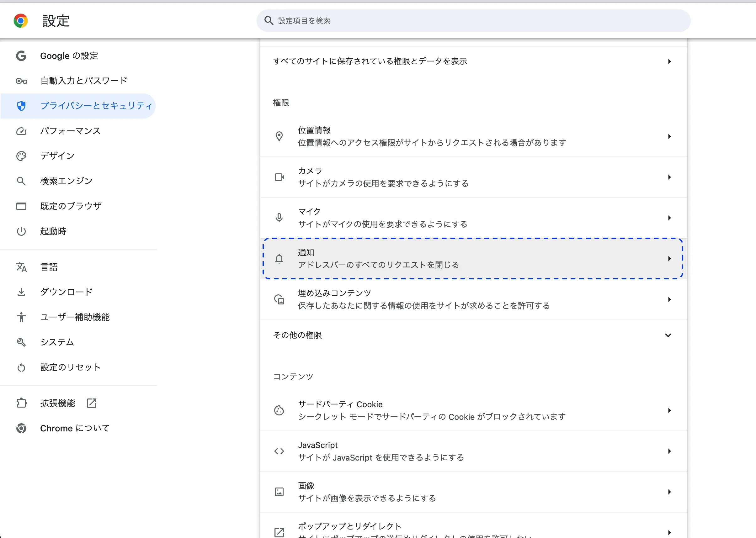Screen dimensions: 756x538
Task: Open 画像 content settings row
Action: pyautogui.click(x=473, y=492)
